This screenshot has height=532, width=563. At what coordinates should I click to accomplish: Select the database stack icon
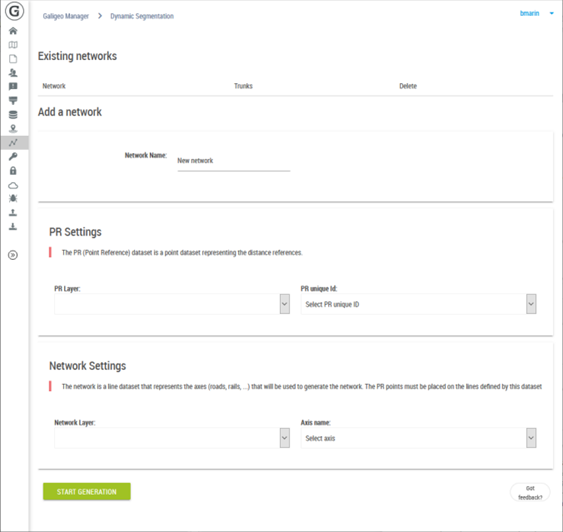tap(13, 115)
